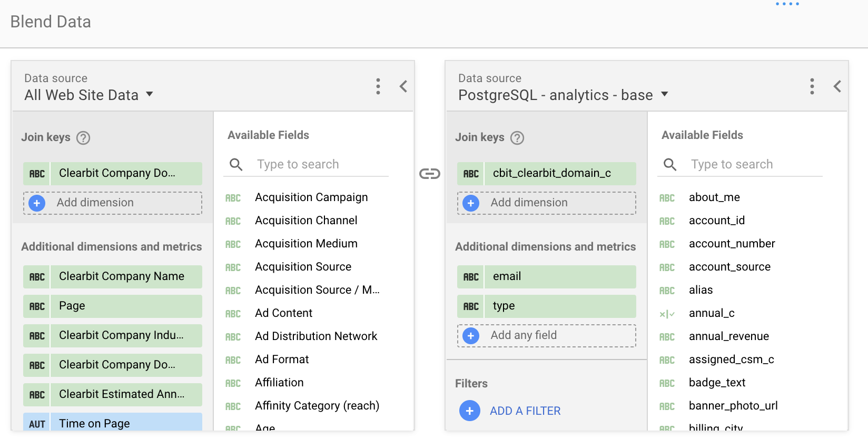Choose Affiliation field

tap(279, 383)
